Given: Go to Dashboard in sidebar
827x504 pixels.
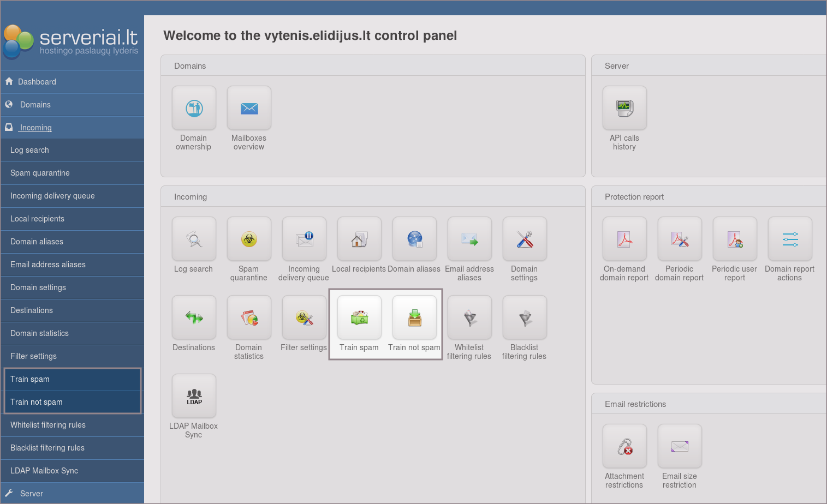Looking at the screenshot, I should coord(37,82).
